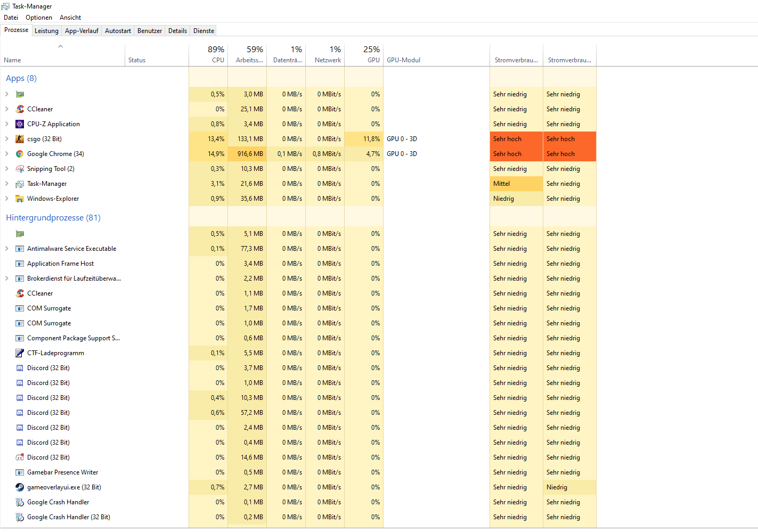The width and height of the screenshot is (758, 532).
Task: Click the Task-Manager title bar icon
Action: (5, 6)
